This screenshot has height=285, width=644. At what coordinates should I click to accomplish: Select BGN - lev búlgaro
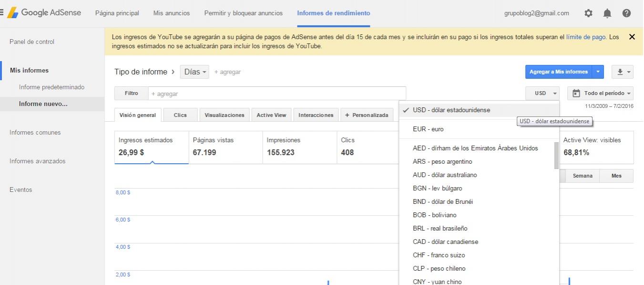477,188
